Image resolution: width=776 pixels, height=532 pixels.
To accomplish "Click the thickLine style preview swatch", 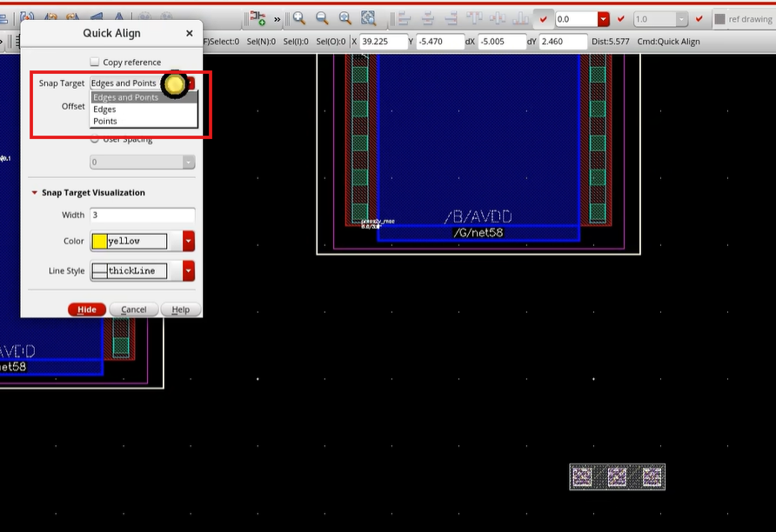I will (99, 271).
